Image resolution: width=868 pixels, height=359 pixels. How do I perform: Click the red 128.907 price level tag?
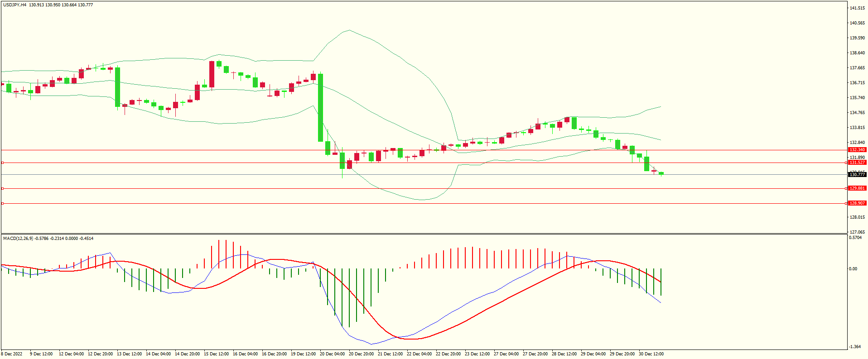click(x=857, y=203)
